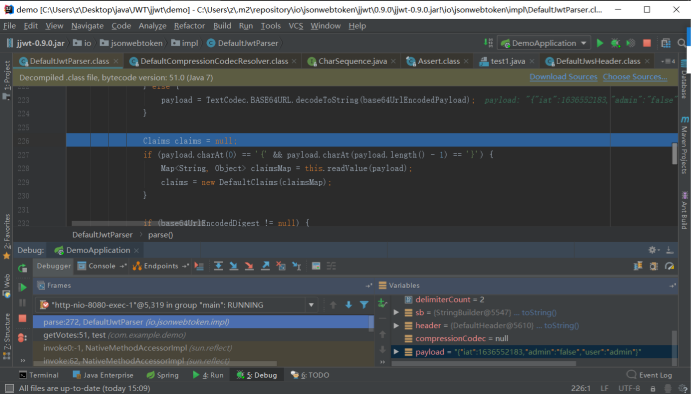Select previous frame with up arrow

pos(333,305)
